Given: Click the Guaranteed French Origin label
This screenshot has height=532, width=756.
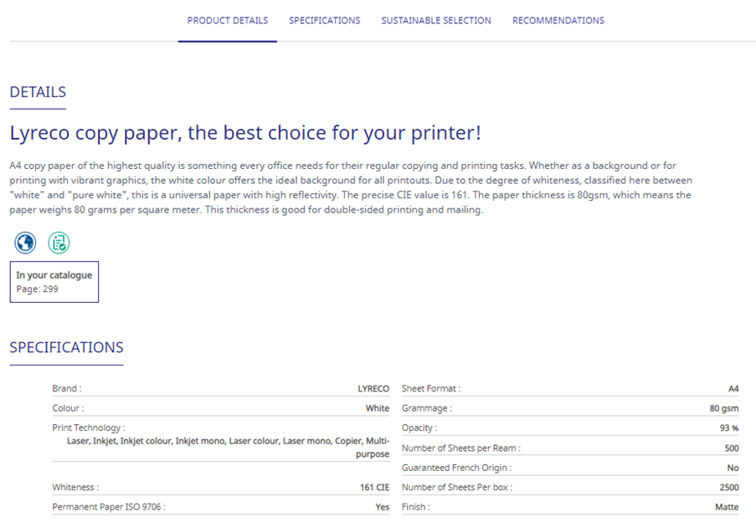Looking at the screenshot, I should [456, 468].
